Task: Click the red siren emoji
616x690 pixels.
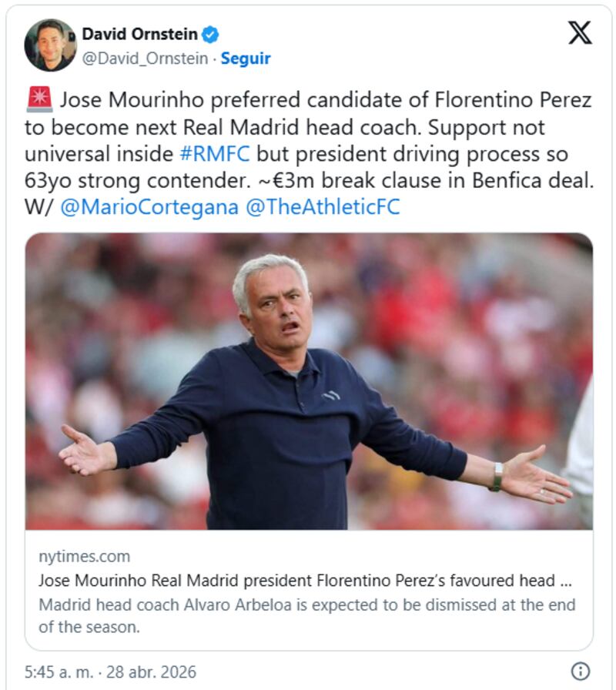Action: [39, 100]
